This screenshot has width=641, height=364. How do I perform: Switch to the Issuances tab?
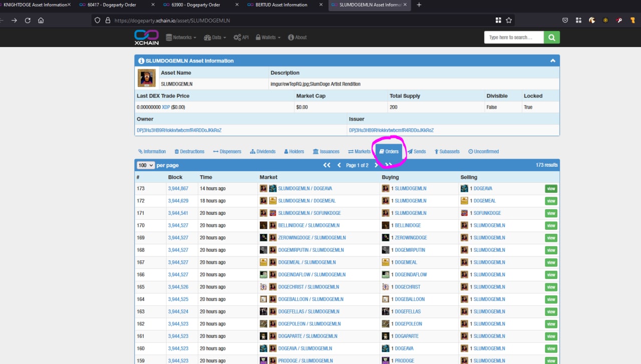coord(326,152)
